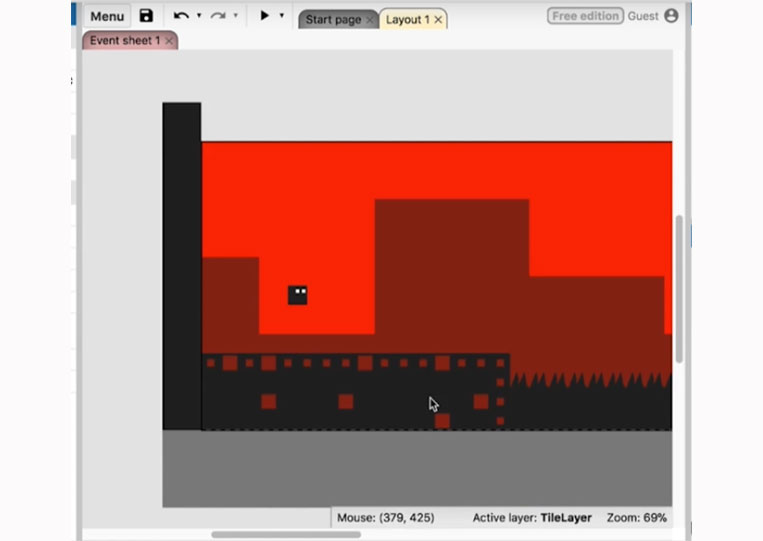The width and height of the screenshot is (763, 541).
Task: Click the Preview play icon
Action: pyautogui.click(x=264, y=16)
